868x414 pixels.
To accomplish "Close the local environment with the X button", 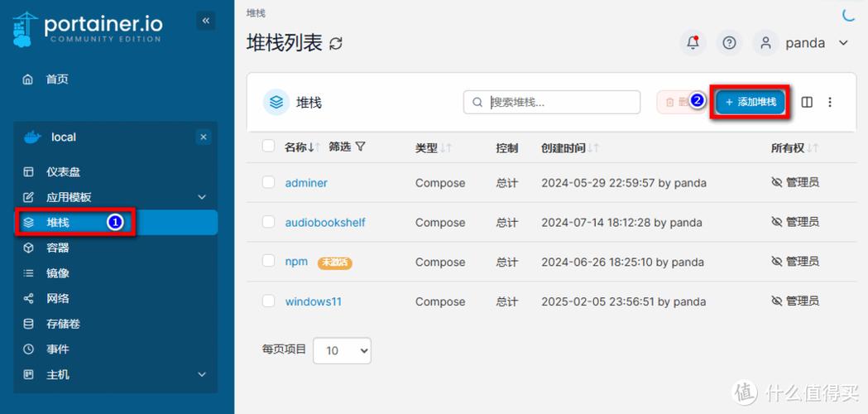I will pos(204,137).
